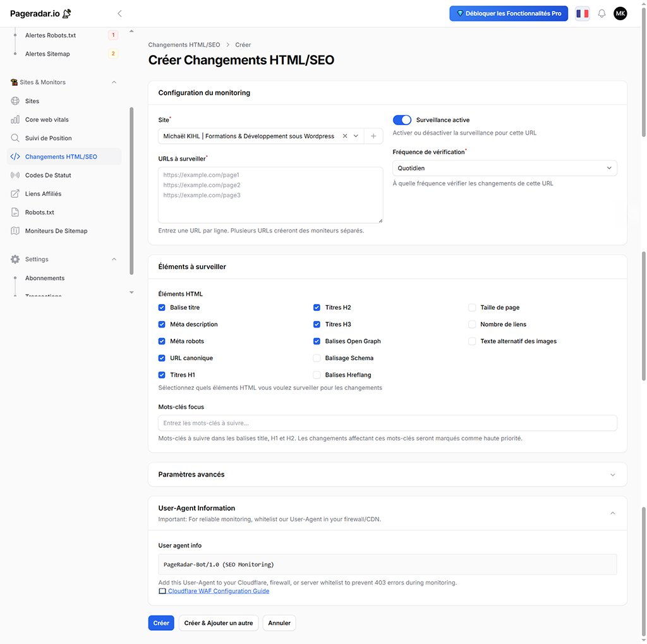Click the Suivi de Position magnifier icon
This screenshot has height=644, width=647.
[15, 138]
